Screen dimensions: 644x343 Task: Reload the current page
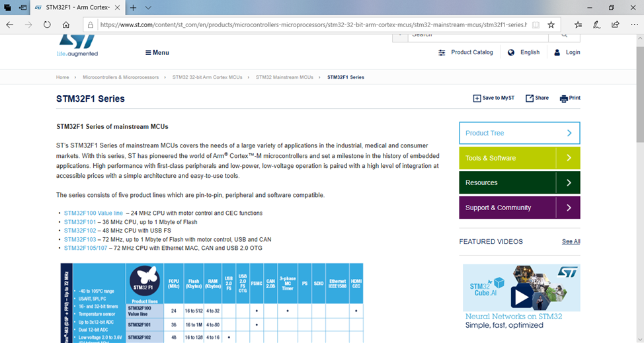[x=47, y=24]
